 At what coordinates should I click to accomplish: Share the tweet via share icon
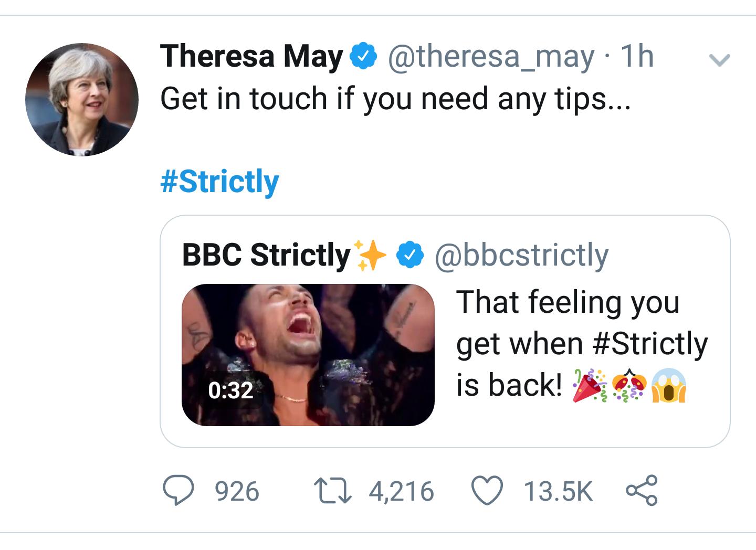(x=641, y=490)
